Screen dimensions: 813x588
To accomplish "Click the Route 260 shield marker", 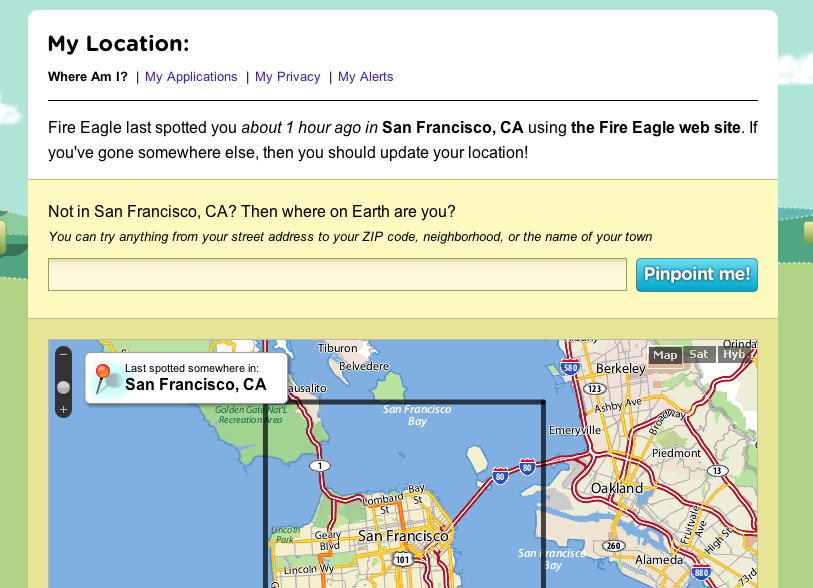I will tap(614, 545).
